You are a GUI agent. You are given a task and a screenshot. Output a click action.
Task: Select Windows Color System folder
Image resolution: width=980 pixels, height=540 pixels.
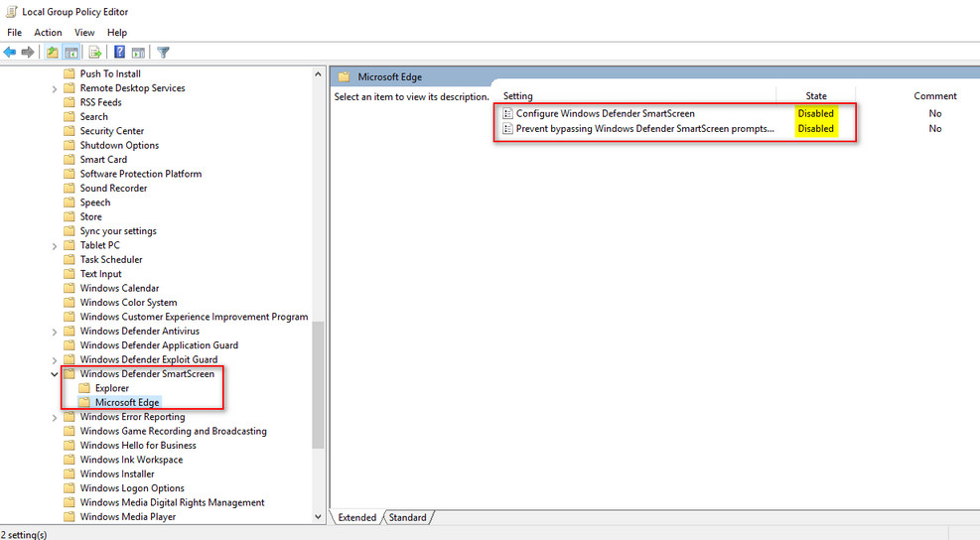point(128,303)
